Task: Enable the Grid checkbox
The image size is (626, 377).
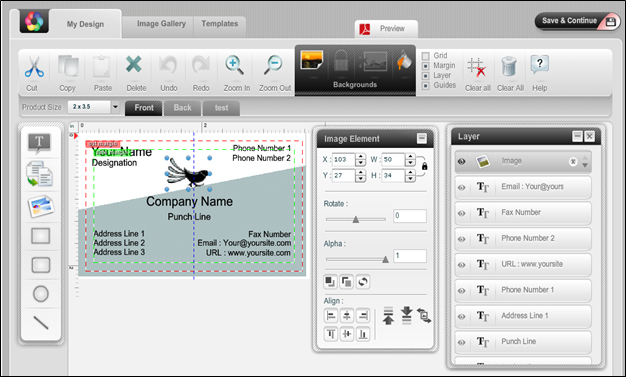Action: click(x=426, y=56)
